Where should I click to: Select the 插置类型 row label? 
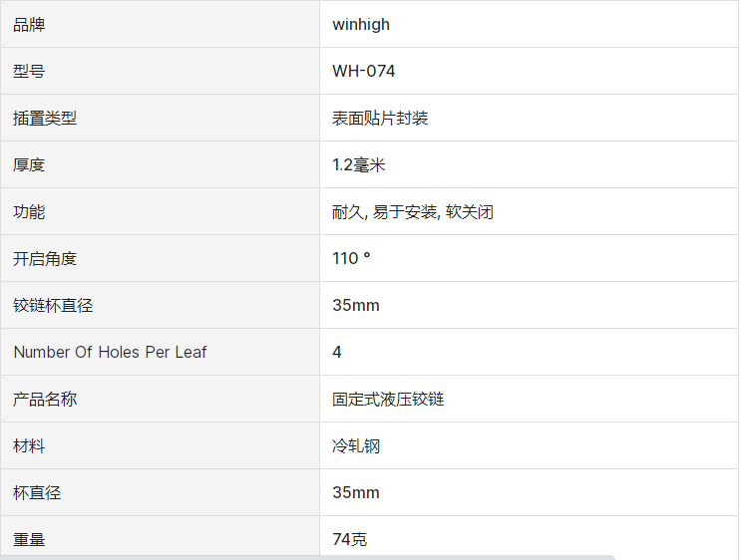45,119
